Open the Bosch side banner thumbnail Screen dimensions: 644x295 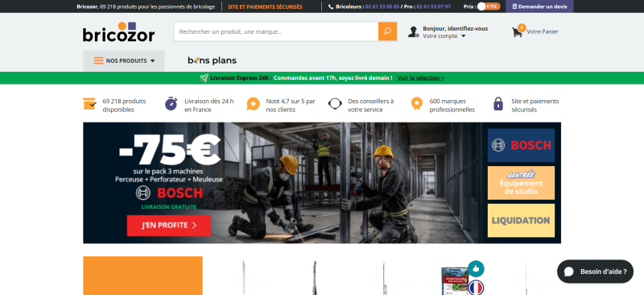click(x=521, y=145)
